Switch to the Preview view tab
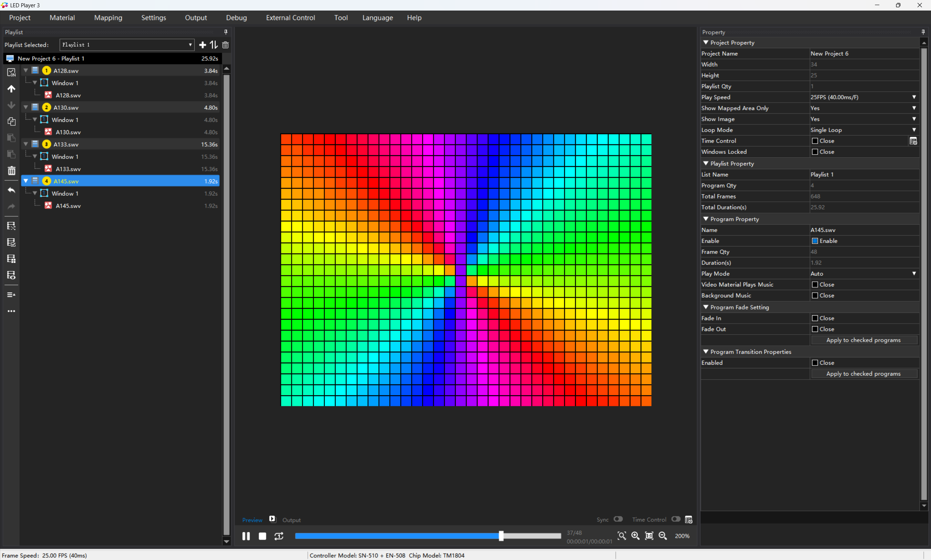The width and height of the screenshot is (931, 560). click(x=252, y=520)
